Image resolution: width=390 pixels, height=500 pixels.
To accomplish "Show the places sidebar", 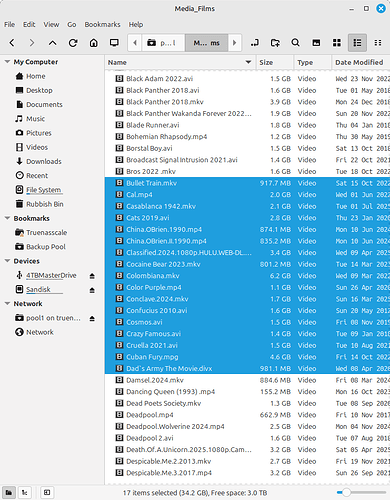I will pos(9,492).
